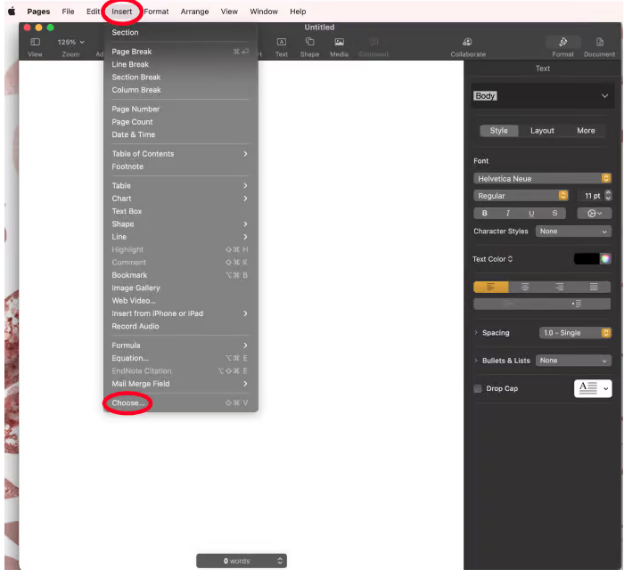Switch to the More tab

[x=586, y=131]
